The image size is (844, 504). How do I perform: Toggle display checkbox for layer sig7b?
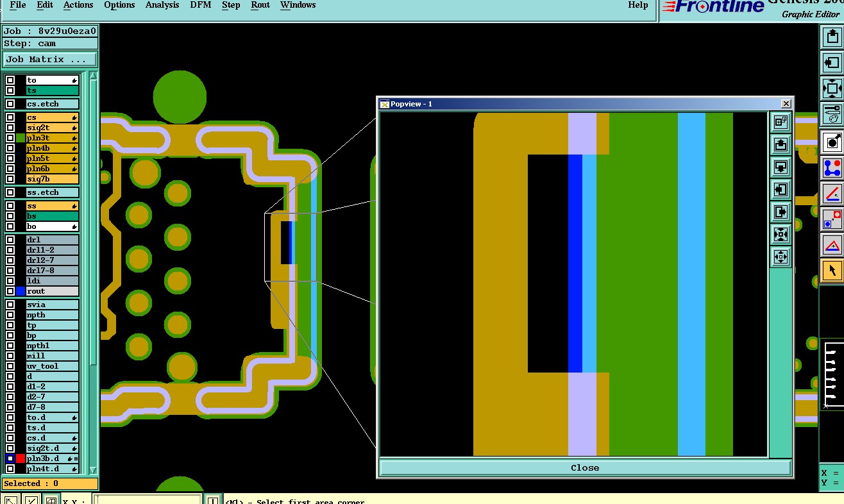coord(10,179)
